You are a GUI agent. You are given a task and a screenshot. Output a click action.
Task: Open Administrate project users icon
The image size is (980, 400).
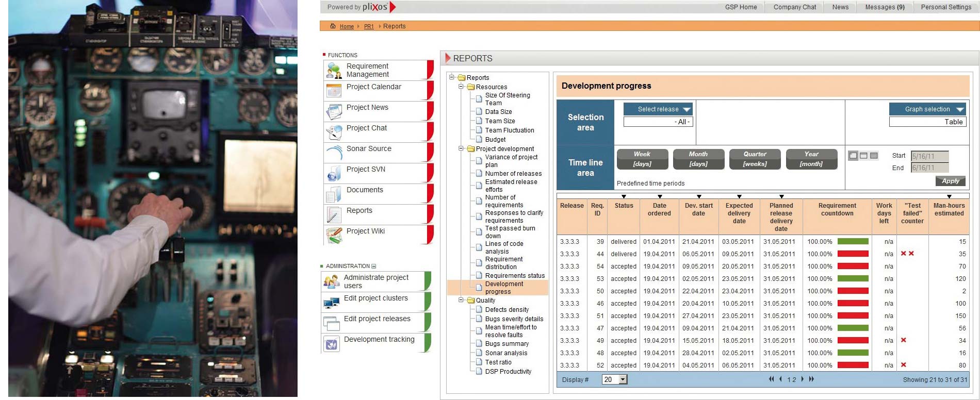point(331,281)
